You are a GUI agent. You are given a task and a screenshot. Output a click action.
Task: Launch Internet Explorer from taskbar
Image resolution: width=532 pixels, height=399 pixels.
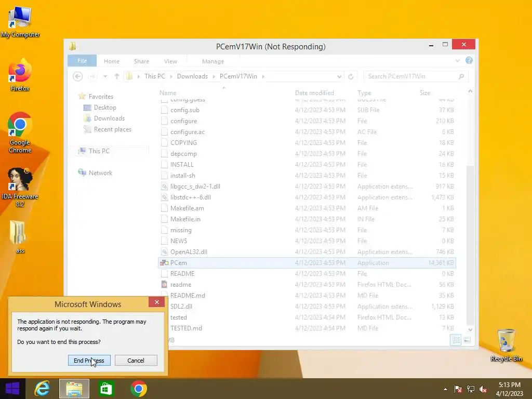pyautogui.click(x=42, y=389)
